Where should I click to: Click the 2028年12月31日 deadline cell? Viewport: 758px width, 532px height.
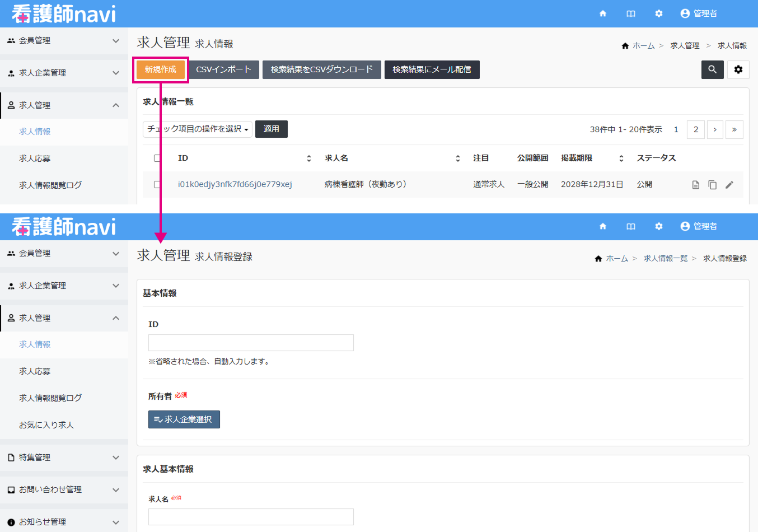[592, 184]
